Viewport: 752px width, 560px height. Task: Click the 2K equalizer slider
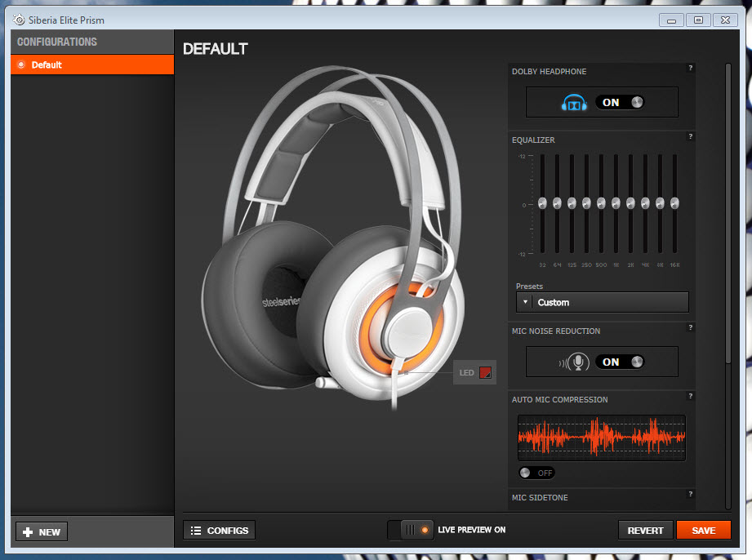click(x=630, y=204)
